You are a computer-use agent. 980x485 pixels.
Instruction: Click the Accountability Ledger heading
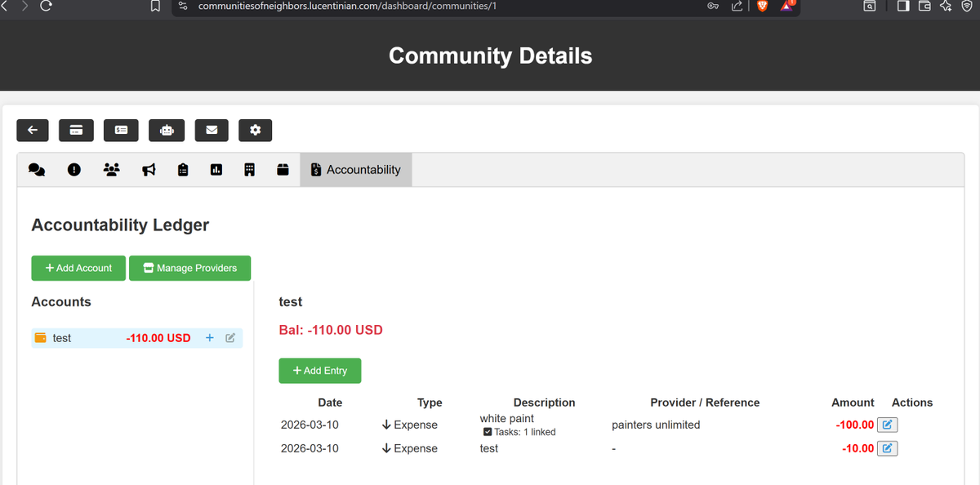pos(120,225)
